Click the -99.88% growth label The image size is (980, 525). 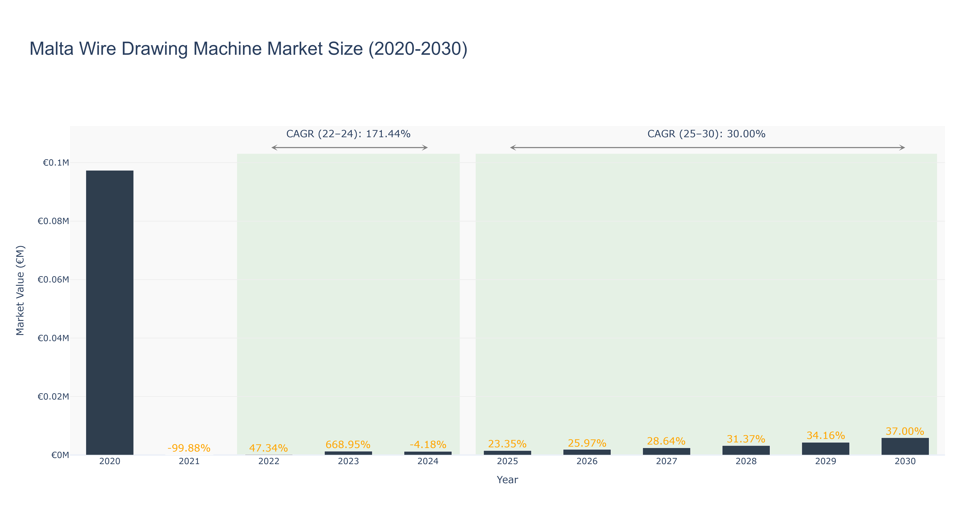pyautogui.click(x=189, y=448)
